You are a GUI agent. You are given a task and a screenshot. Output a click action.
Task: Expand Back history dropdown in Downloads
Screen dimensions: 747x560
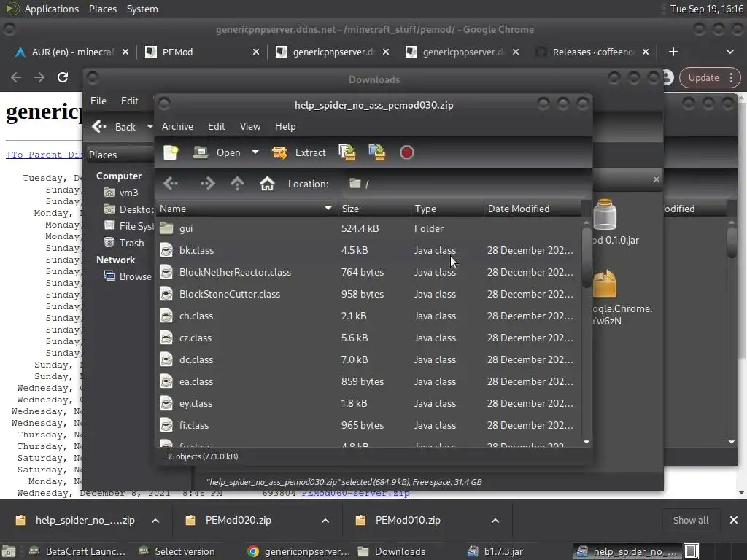click(x=150, y=127)
